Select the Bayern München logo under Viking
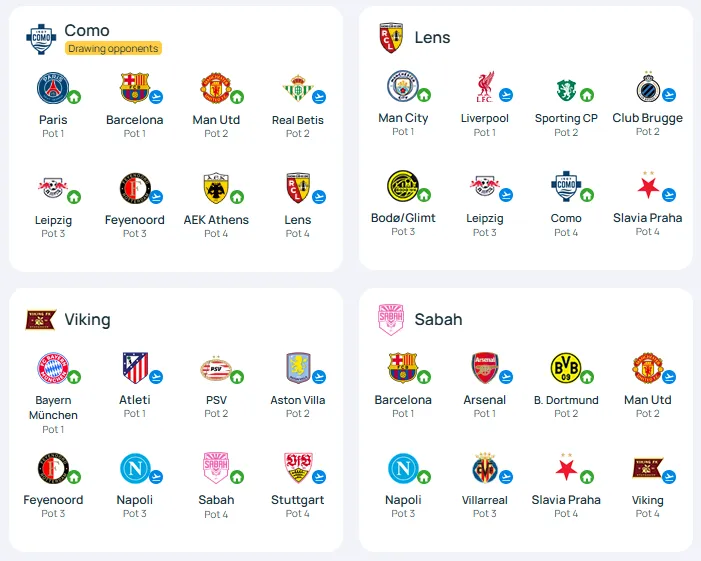701x561 pixels. click(x=53, y=368)
